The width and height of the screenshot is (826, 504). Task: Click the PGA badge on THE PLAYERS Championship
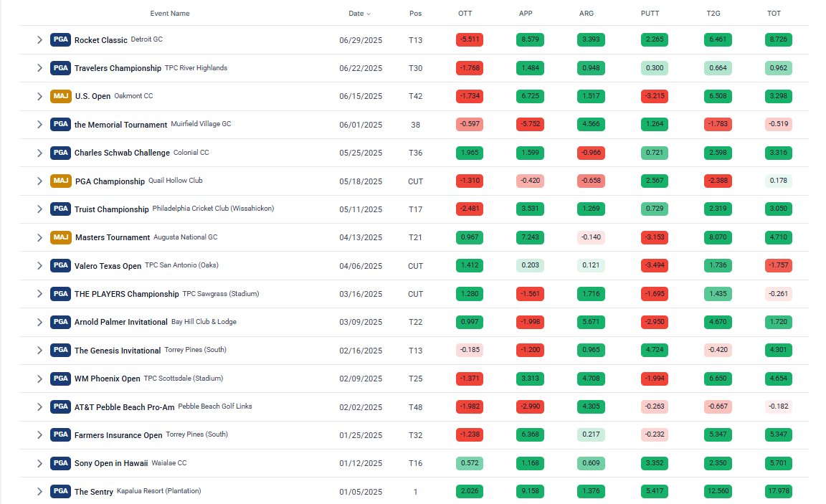60,293
